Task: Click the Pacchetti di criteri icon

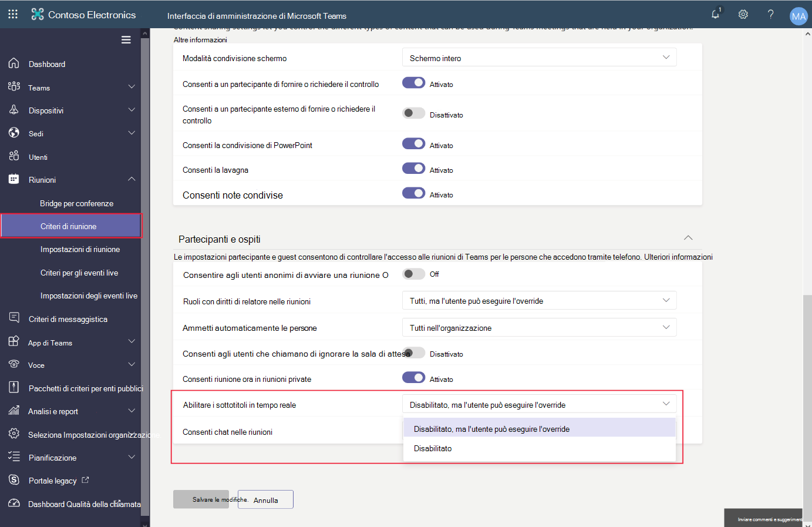Action: point(14,387)
